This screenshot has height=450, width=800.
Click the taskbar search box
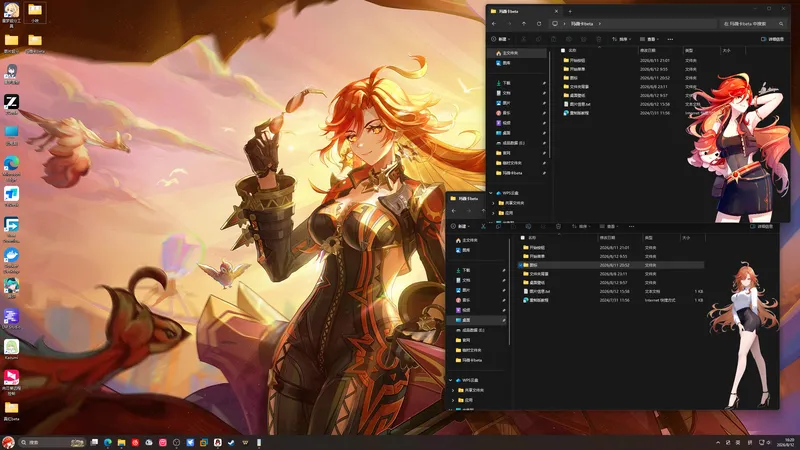(52, 442)
